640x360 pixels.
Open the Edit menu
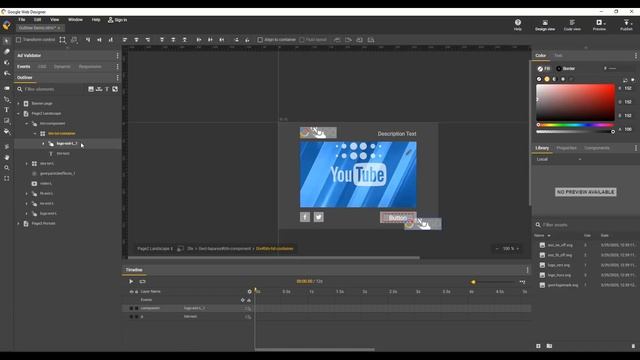pyautogui.click(x=38, y=20)
